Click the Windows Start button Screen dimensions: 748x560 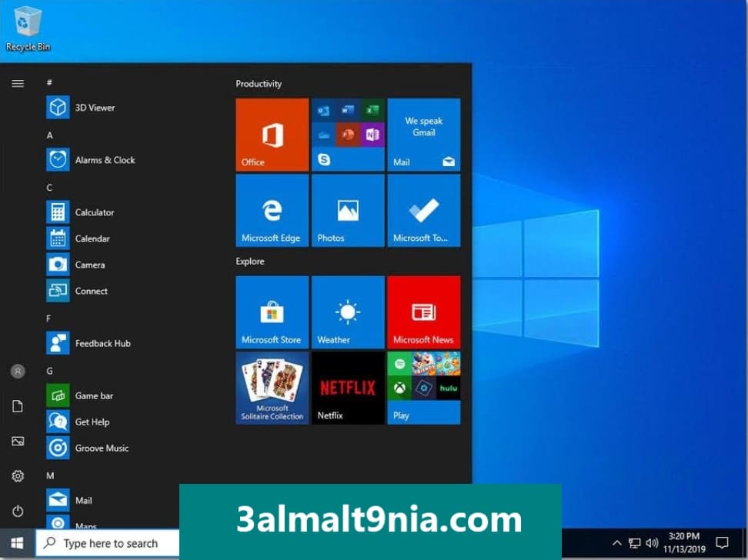(17, 543)
